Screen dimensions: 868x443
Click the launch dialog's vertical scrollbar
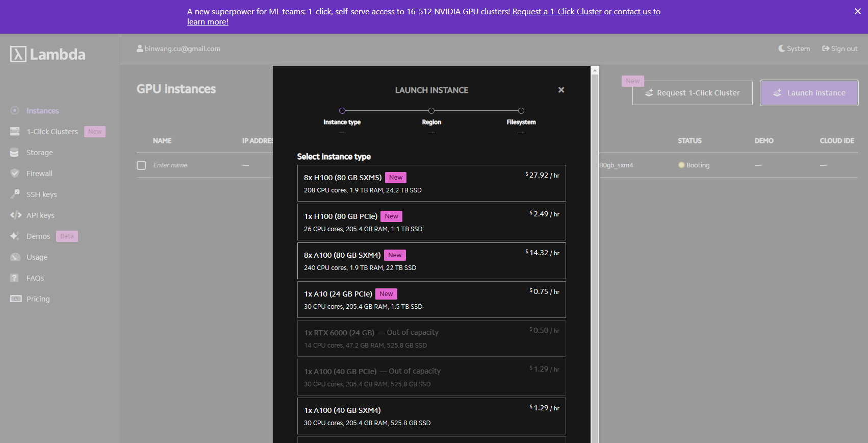595,255
